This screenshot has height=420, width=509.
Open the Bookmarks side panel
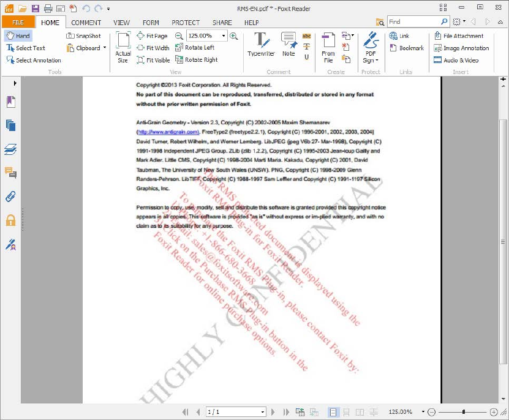(x=10, y=102)
